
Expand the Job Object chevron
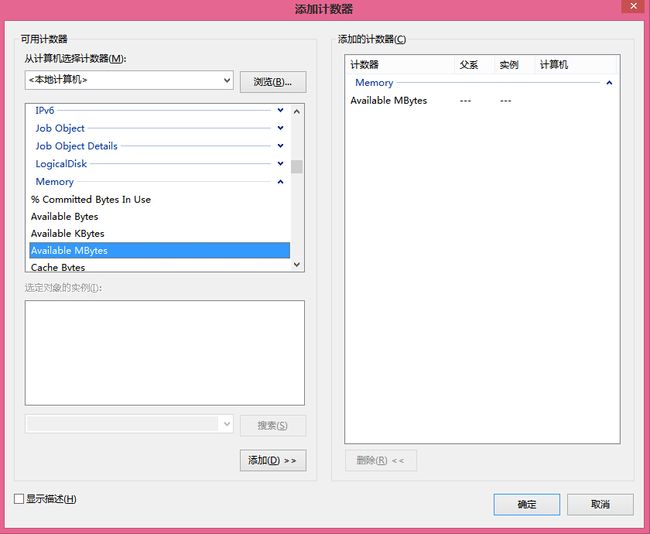point(281,128)
